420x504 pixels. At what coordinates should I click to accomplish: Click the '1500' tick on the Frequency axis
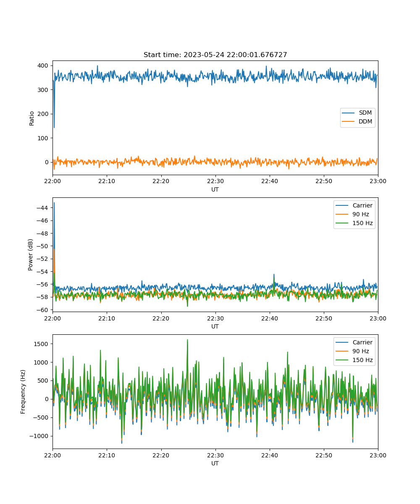tap(42, 344)
